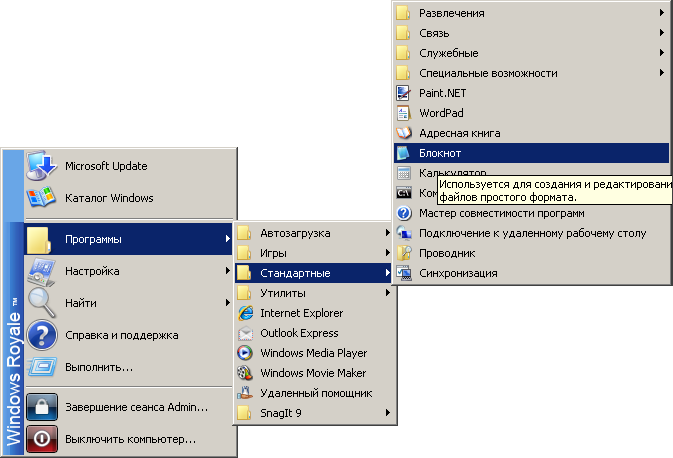Click the Адресная книга label
Screen dimensions: 673x458
(459, 133)
